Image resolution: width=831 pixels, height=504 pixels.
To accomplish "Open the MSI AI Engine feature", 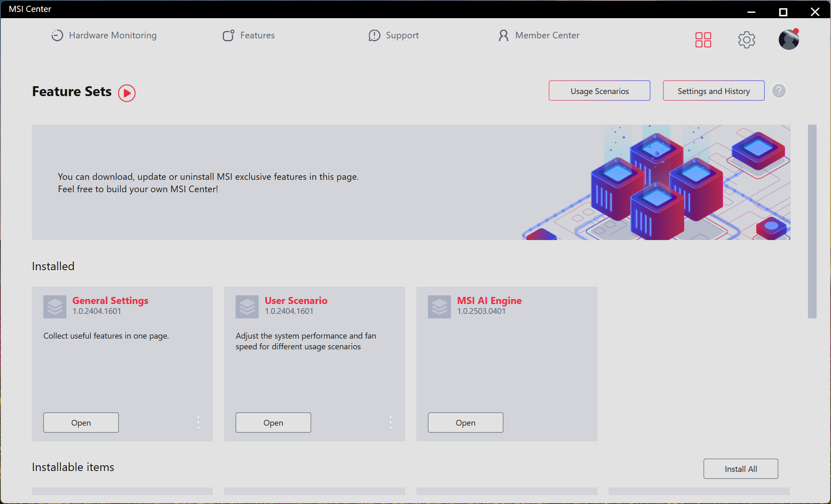I will click(465, 422).
